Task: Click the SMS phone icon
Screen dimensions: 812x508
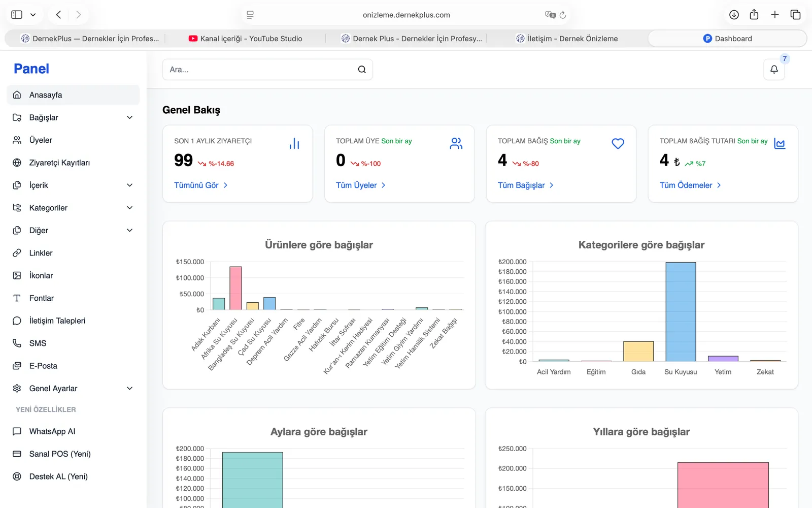Action: pyautogui.click(x=17, y=343)
